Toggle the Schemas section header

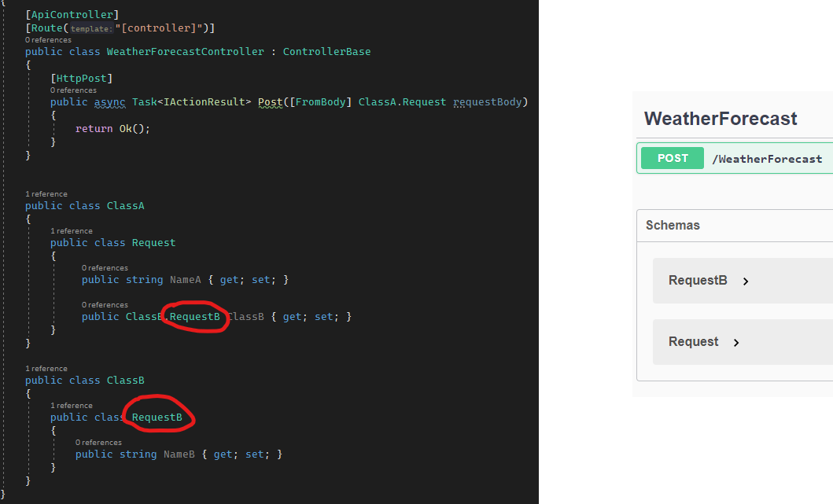point(673,225)
